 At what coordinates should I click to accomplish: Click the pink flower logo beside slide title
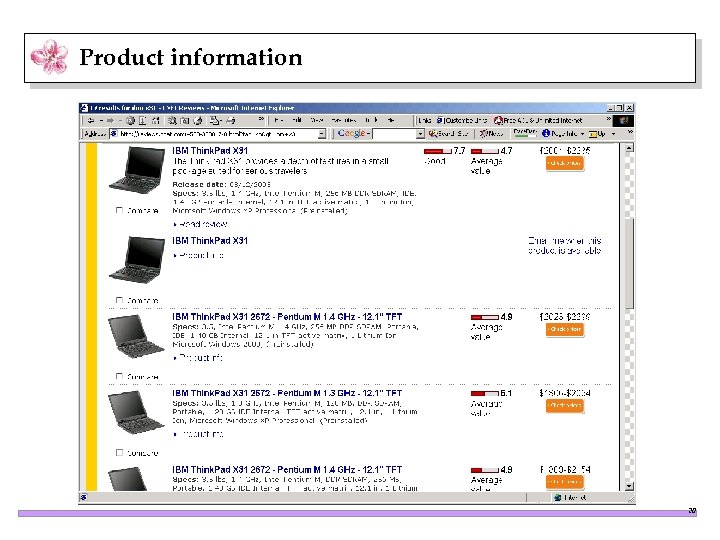coord(50,57)
